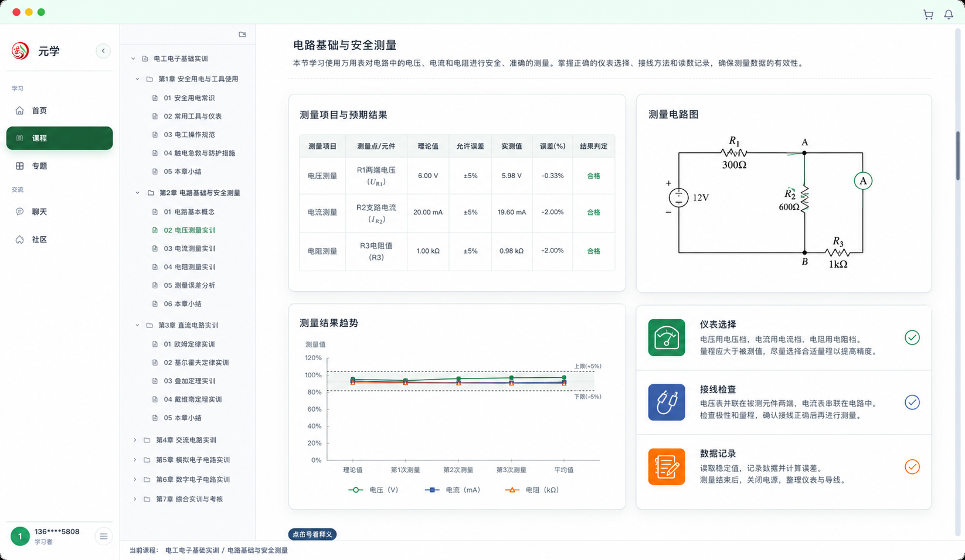The image size is (965, 560).
Task: Click the 实测值 column header
Action: [x=512, y=146]
